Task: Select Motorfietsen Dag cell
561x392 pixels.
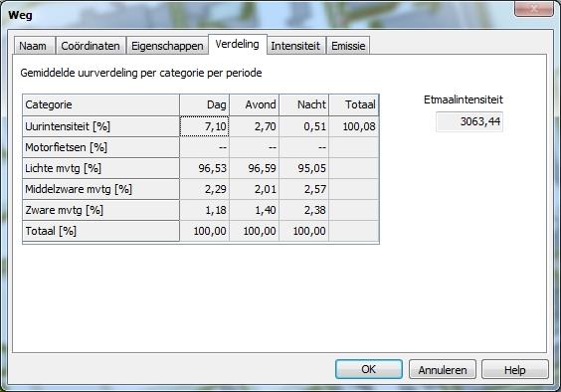Action: tap(204, 147)
